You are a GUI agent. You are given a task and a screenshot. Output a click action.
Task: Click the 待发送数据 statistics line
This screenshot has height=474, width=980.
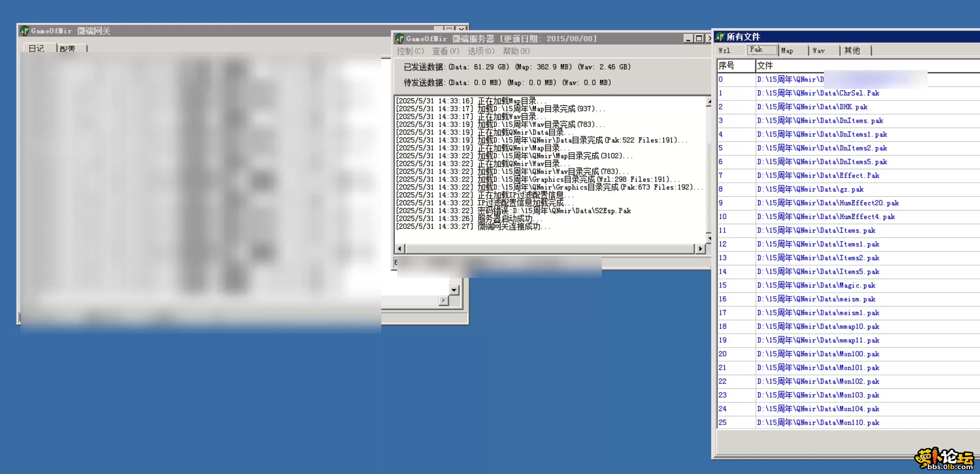pos(507,83)
